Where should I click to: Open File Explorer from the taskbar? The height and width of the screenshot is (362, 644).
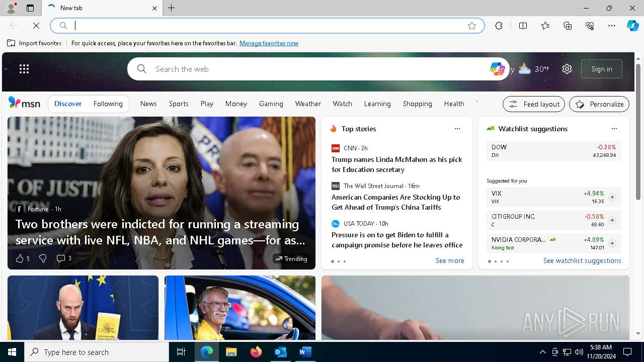click(x=231, y=352)
